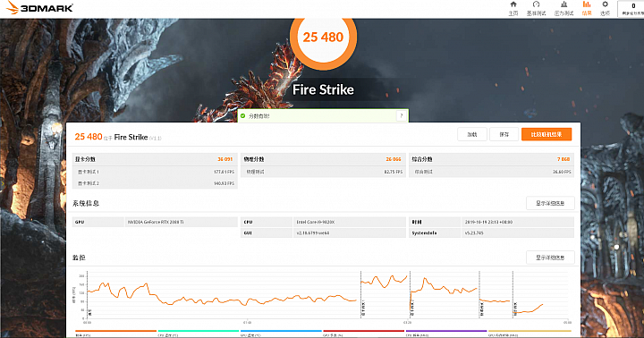
Task: Click the time value 2019-10-19 23:13
Action: [x=488, y=222]
